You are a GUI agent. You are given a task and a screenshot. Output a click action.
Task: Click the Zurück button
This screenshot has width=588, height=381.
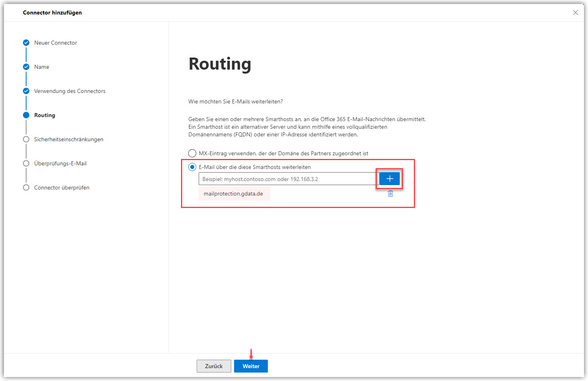(x=214, y=366)
